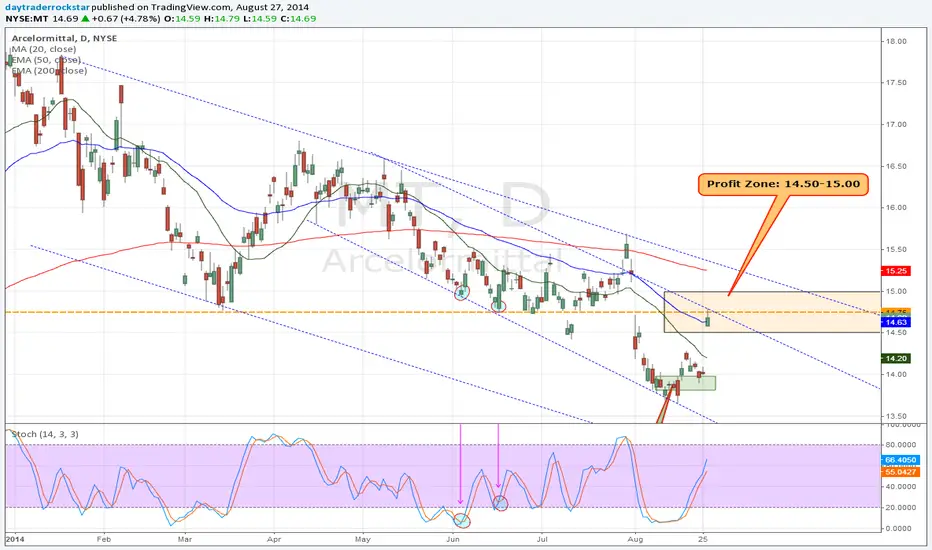
Task: Click the 17.00 price axis label
Action: [896, 124]
